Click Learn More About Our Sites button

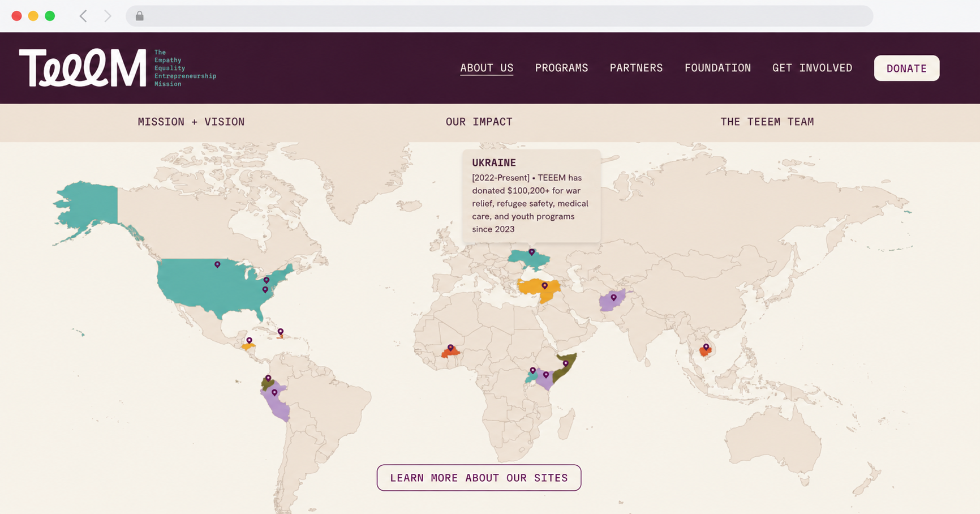click(479, 478)
